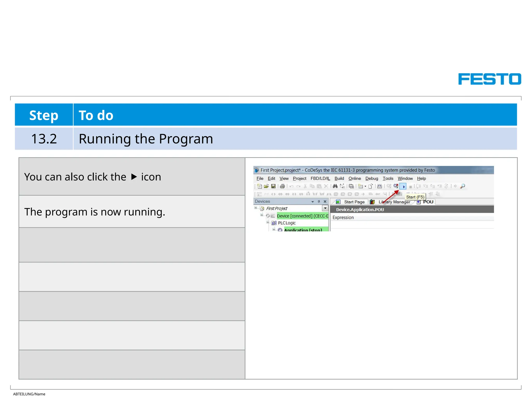The height and width of the screenshot is (399, 532).
Task: Click the Start (F5) play icon
Action: [x=403, y=186]
